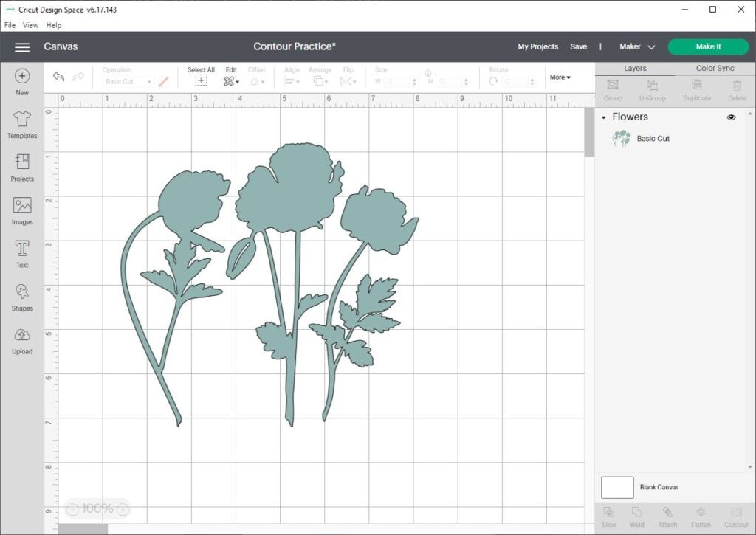Screen dimensions: 756x535
Task: Click Save in the header
Action: [x=579, y=46]
